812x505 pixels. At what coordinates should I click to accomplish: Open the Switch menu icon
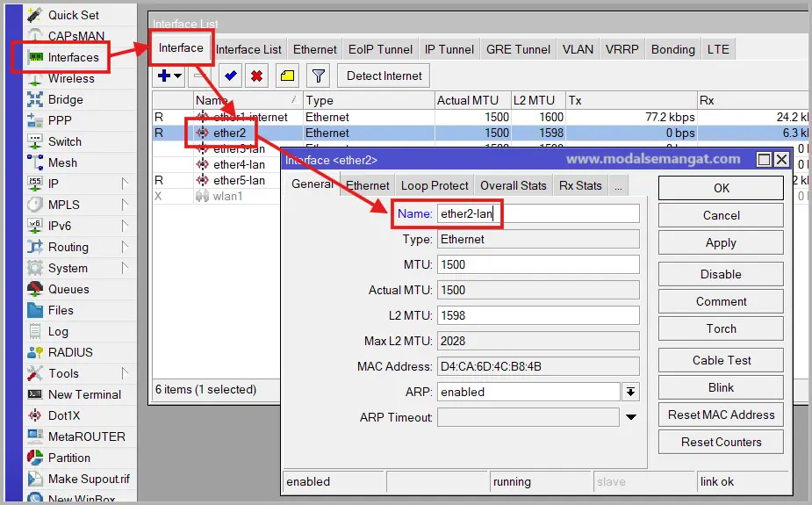point(35,141)
